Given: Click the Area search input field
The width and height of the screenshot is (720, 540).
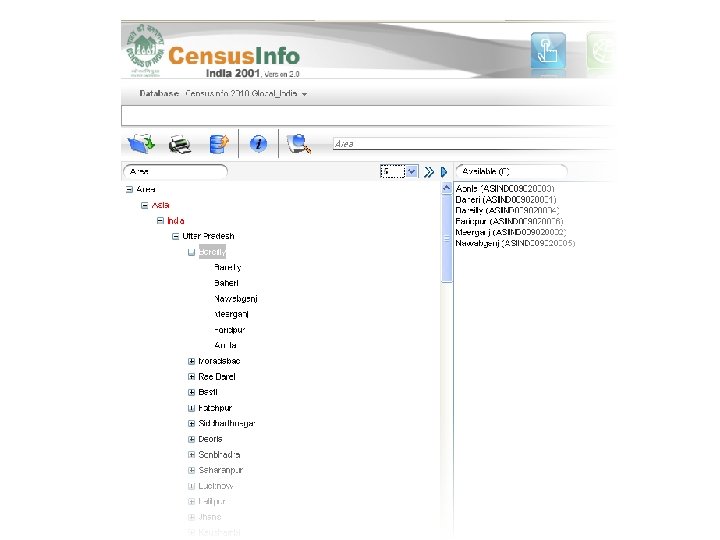Looking at the screenshot, I should tap(473, 144).
